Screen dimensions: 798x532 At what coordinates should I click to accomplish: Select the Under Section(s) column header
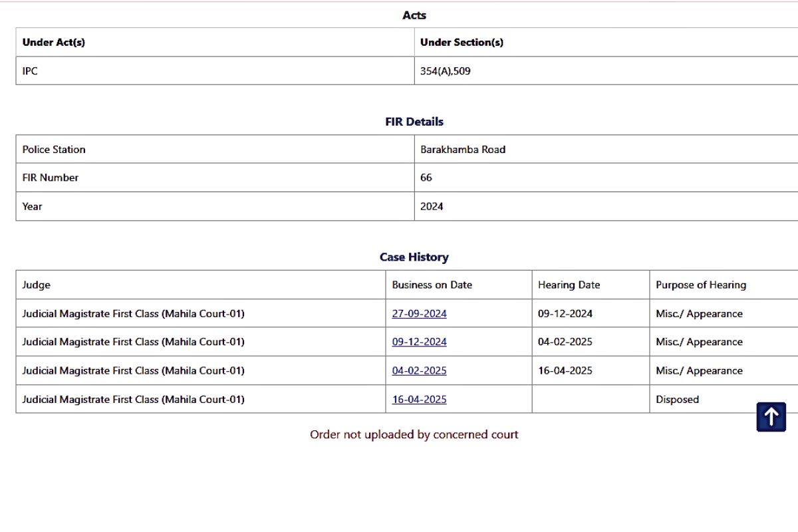(x=462, y=43)
